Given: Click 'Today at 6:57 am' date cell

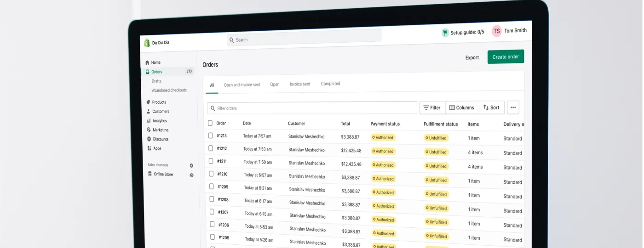Looking at the screenshot, I should [258, 175].
